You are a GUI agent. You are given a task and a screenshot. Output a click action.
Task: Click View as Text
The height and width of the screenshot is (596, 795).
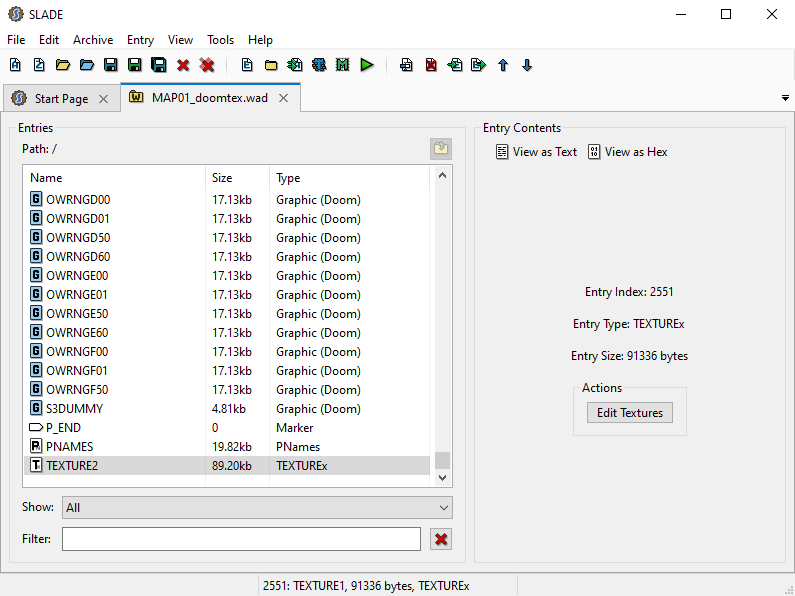click(x=537, y=152)
